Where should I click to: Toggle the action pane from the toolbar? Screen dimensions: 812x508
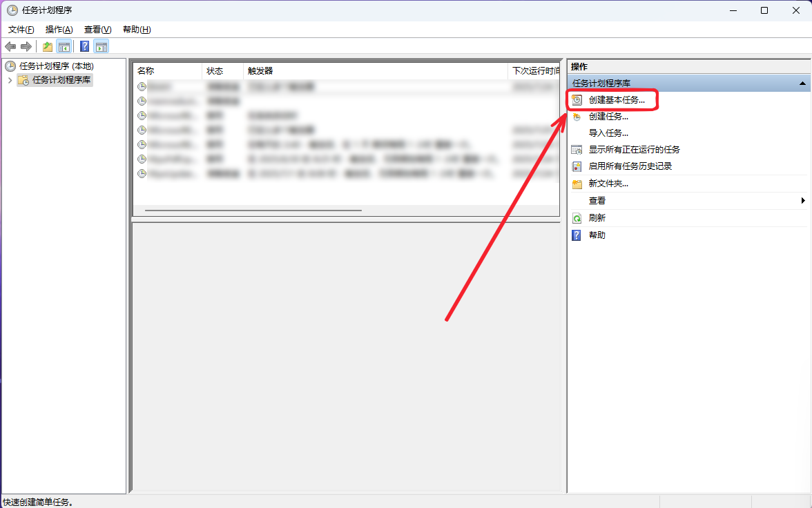pyautogui.click(x=101, y=46)
